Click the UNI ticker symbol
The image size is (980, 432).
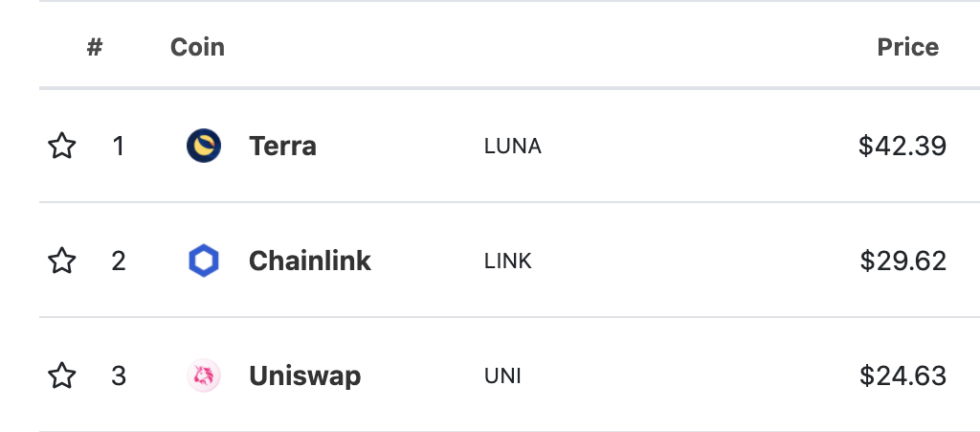click(x=502, y=376)
